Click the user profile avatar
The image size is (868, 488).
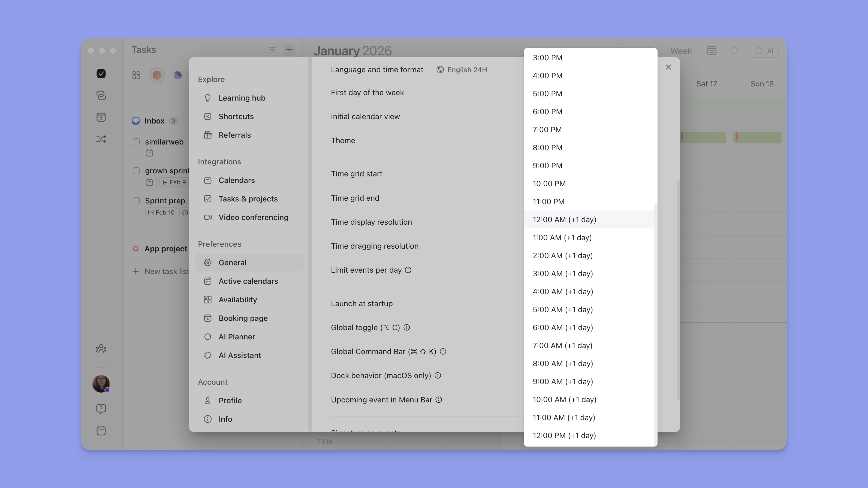tap(101, 384)
